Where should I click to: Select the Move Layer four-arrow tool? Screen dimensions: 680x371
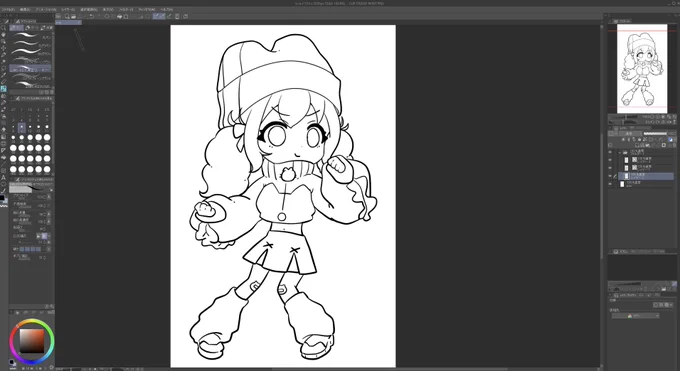click(3, 48)
